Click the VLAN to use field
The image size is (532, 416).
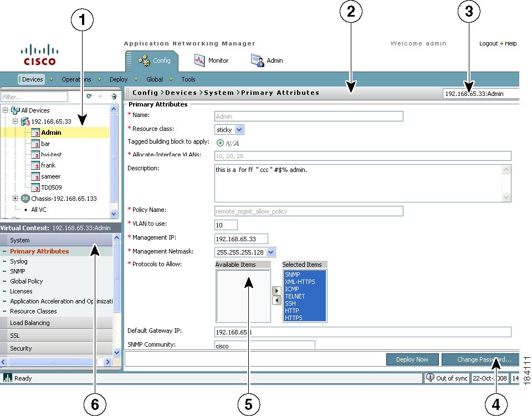(x=226, y=225)
